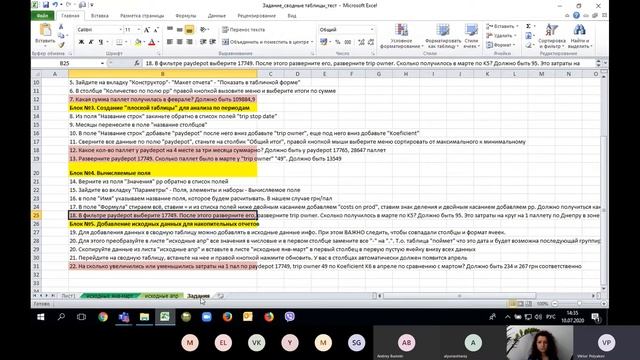Open the Calibri font name dropdown
The image size is (640, 360).
[120, 30]
